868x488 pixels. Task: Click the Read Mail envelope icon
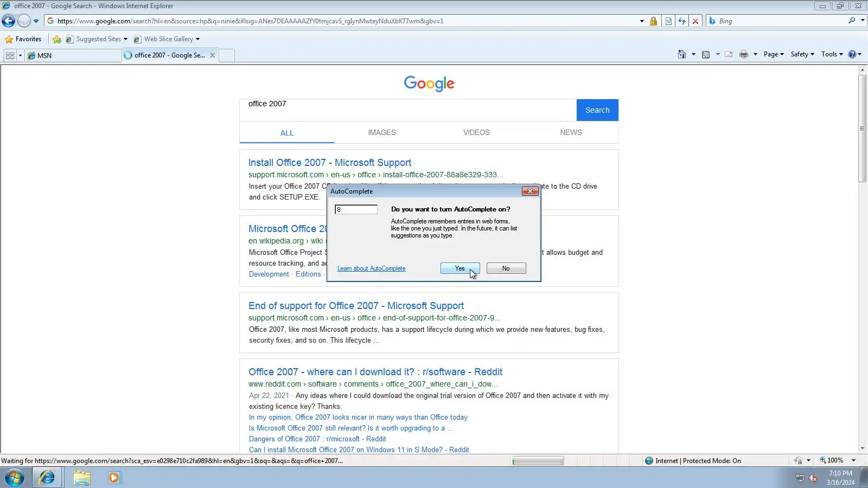pyautogui.click(x=729, y=54)
